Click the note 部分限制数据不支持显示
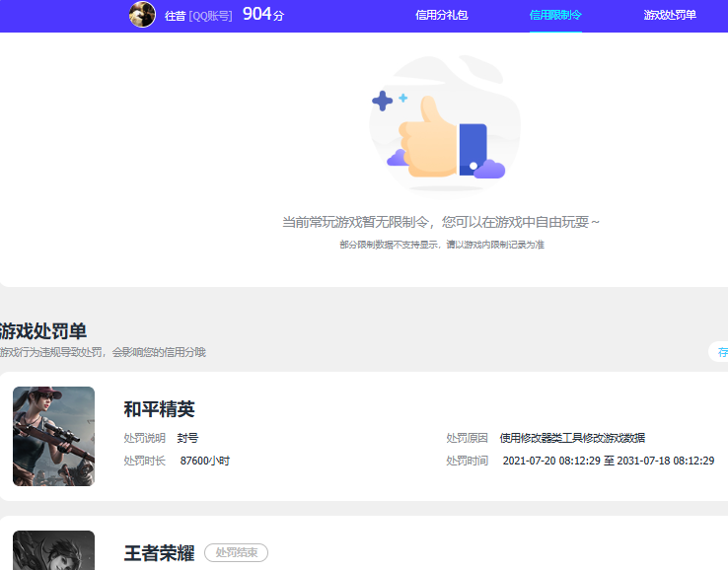 pos(389,245)
